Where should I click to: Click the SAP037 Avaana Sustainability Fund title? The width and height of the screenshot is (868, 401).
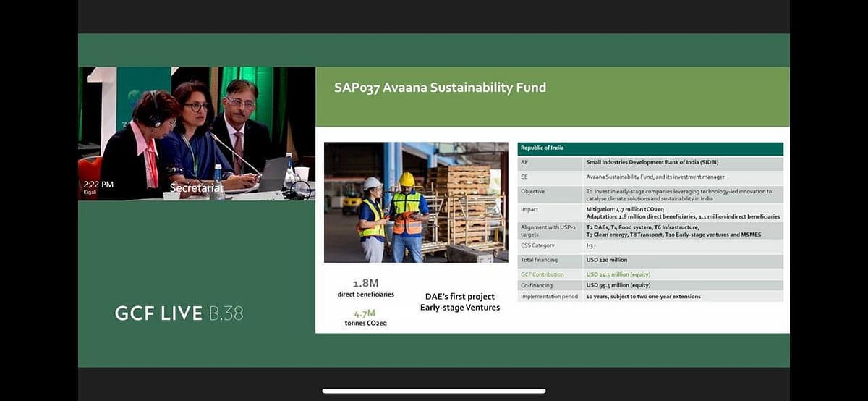click(x=440, y=88)
